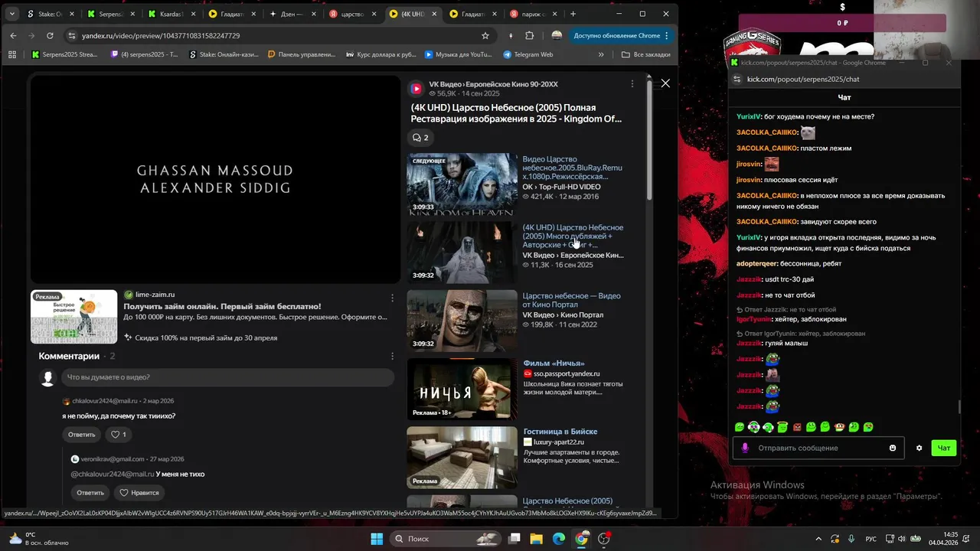This screenshot has width=980, height=551.
Task: Open volume speaker tray icon
Action: [x=901, y=539]
